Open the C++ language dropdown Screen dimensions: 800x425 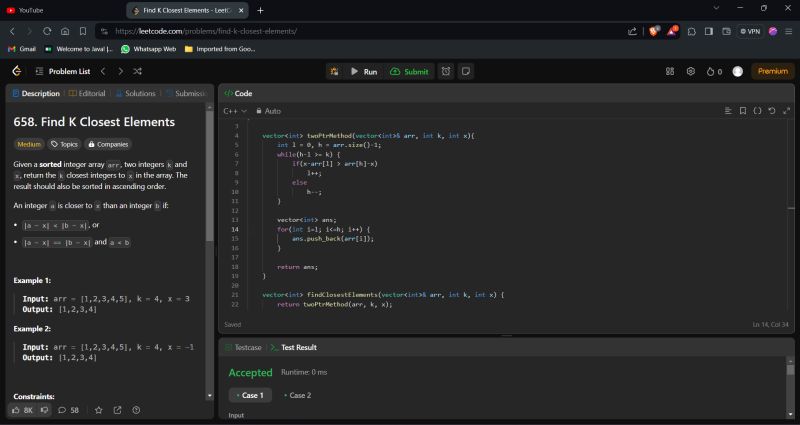tap(234, 111)
